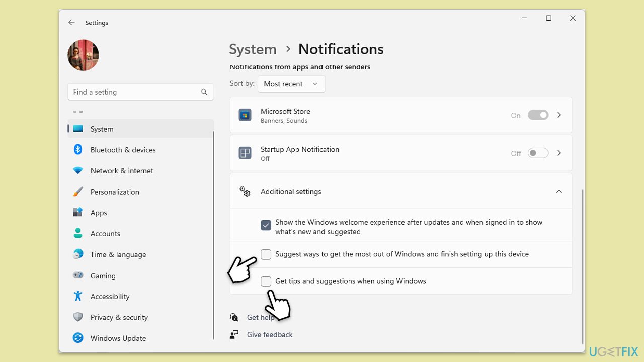Select Bluetooth & devices label
The image size is (644, 362).
pyautogui.click(x=123, y=150)
